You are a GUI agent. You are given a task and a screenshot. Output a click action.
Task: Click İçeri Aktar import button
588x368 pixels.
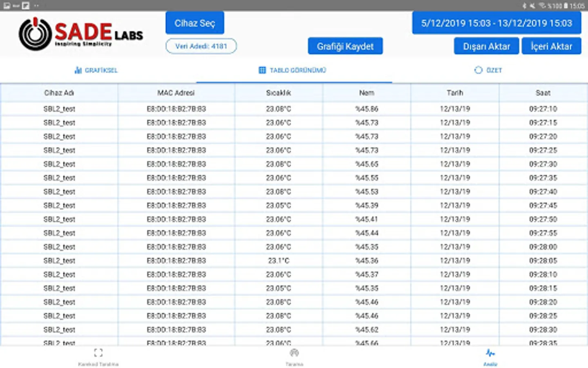point(551,46)
